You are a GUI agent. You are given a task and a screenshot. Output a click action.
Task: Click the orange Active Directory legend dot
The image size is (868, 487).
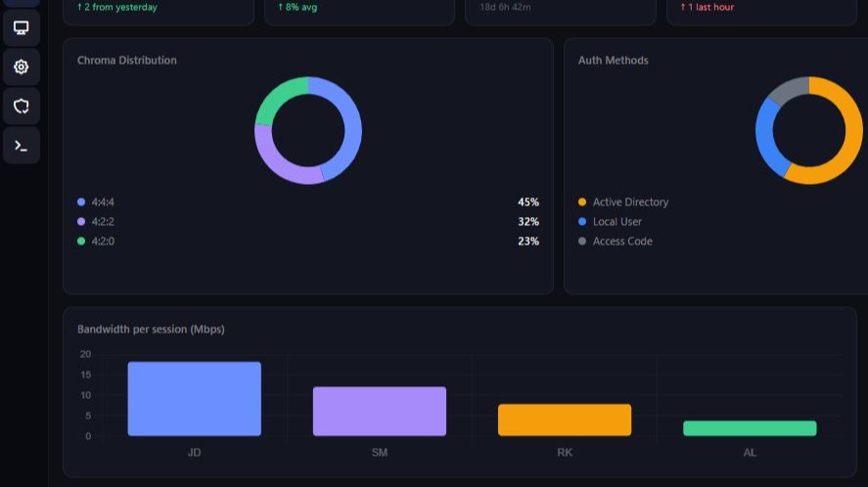pyautogui.click(x=582, y=202)
